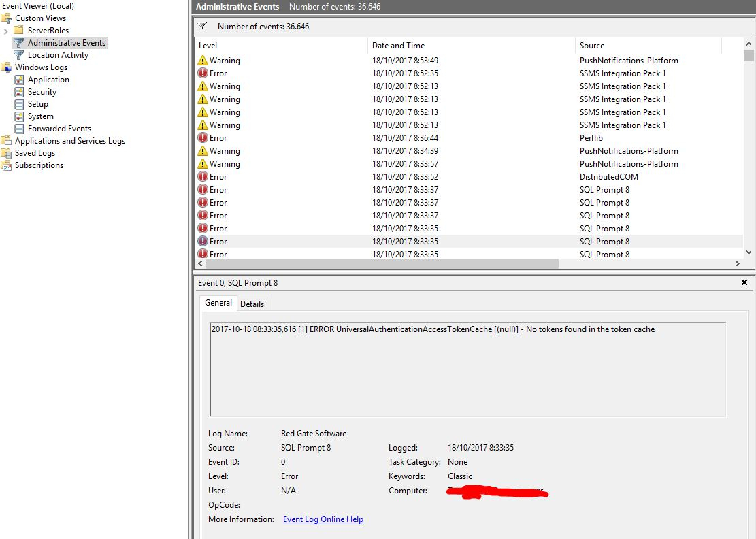Click the vertical scrollbar thumb of event list

click(x=749, y=54)
